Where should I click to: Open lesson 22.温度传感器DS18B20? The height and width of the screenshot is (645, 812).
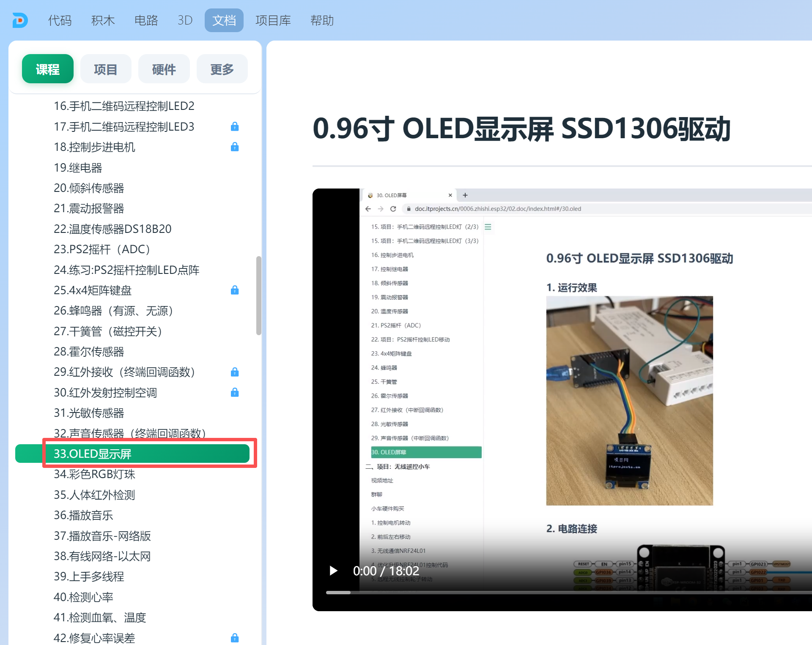pos(112,229)
